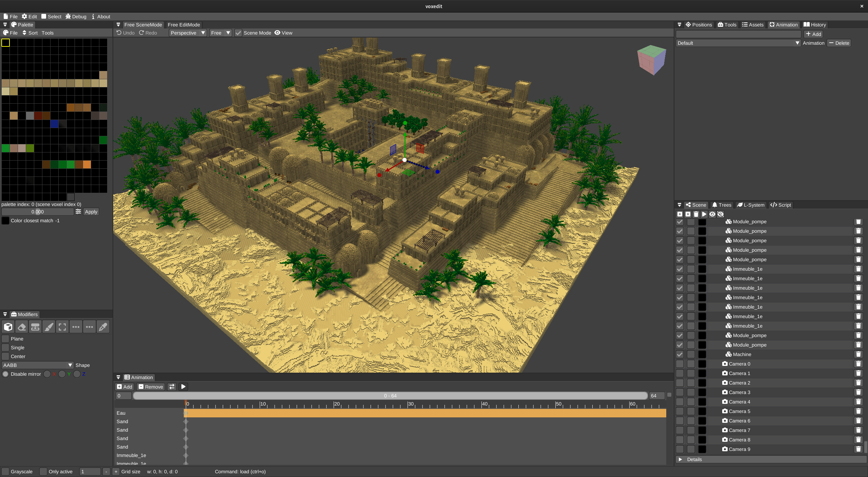Click Delete animation button
This screenshot has height=477, width=868.
point(839,43)
